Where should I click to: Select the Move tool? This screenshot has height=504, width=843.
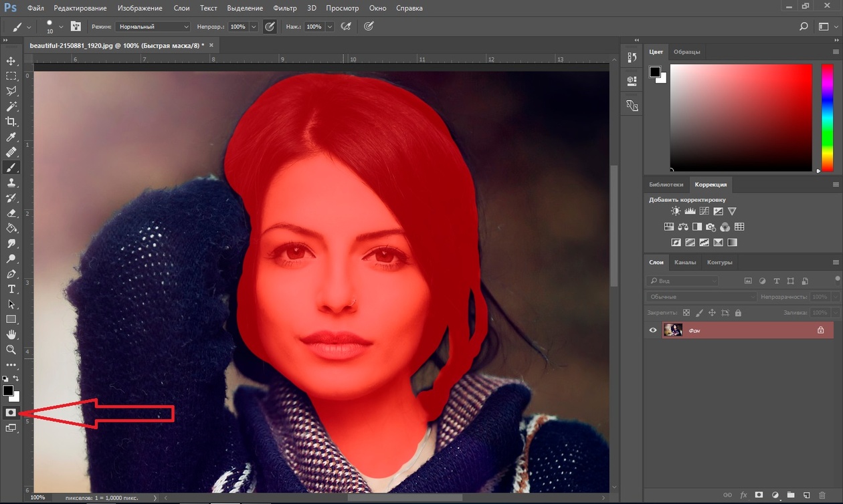(x=11, y=61)
